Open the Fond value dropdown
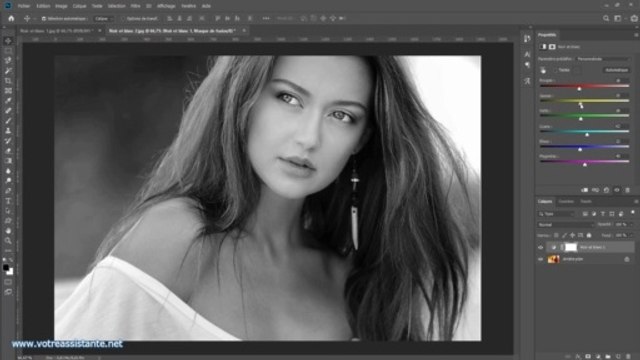The height and width of the screenshot is (360, 640). pos(631,236)
